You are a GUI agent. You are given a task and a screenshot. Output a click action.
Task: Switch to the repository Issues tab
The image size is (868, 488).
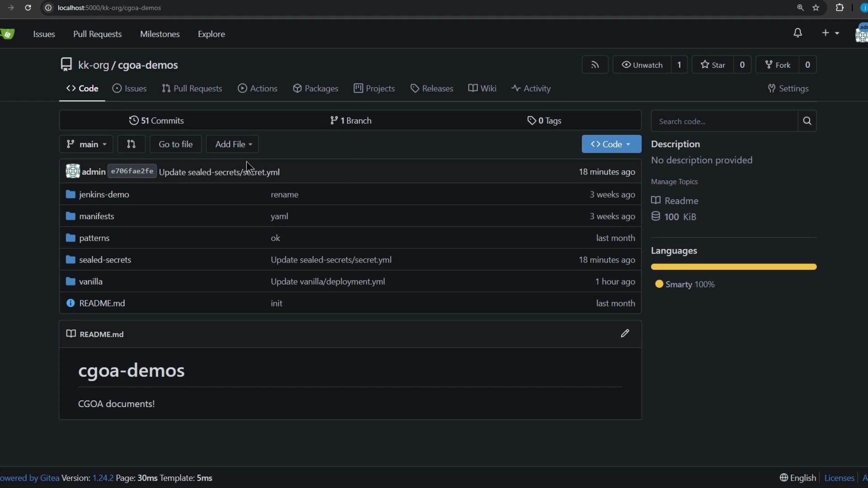tap(130, 89)
